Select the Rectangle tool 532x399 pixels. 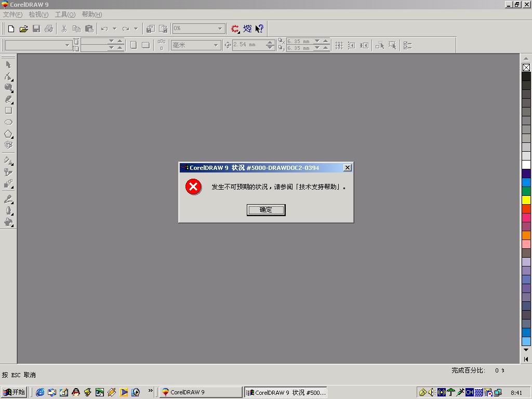[8, 111]
